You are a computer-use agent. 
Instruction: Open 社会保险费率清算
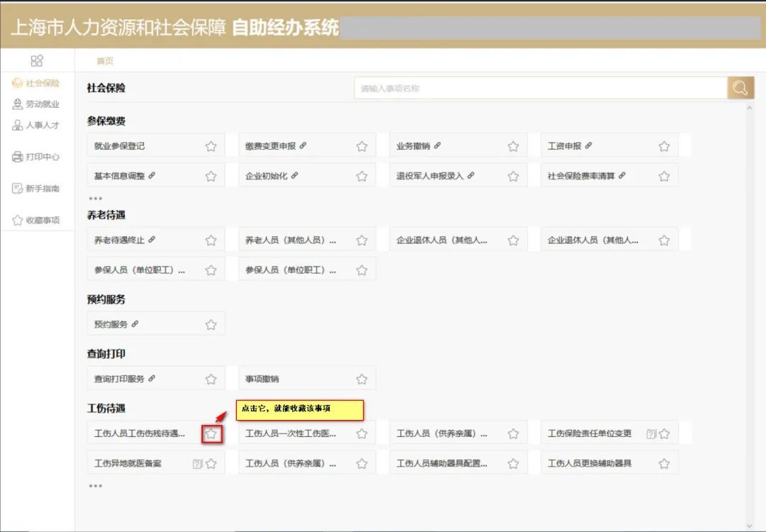pos(609,175)
